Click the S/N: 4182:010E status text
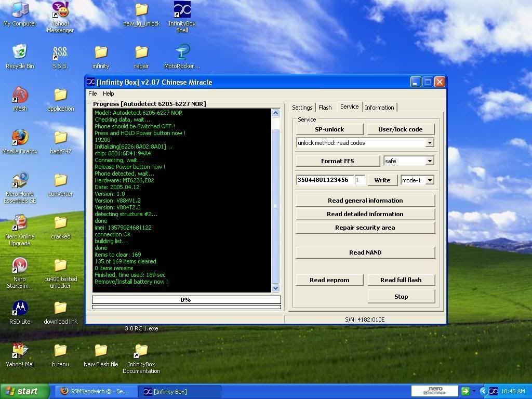This screenshot has height=399, width=532. point(365,320)
